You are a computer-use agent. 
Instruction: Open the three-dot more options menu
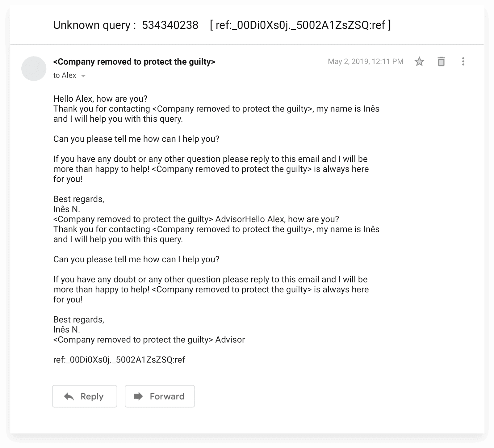click(463, 61)
